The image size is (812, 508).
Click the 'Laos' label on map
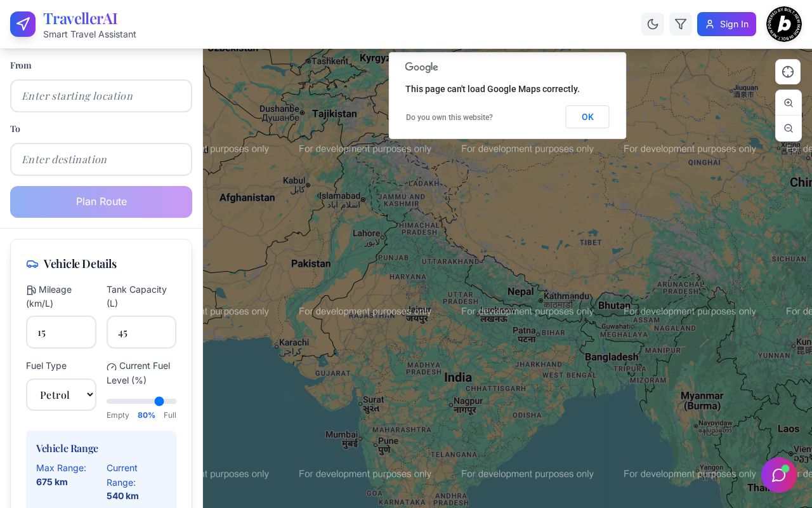click(789, 429)
